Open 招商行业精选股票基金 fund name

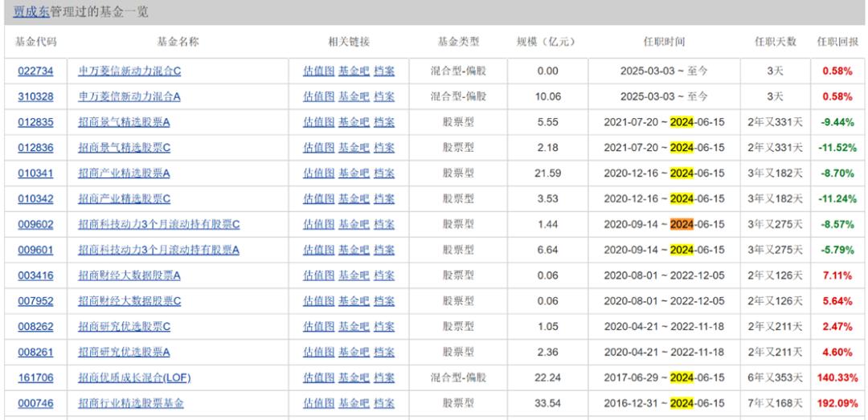131,403
